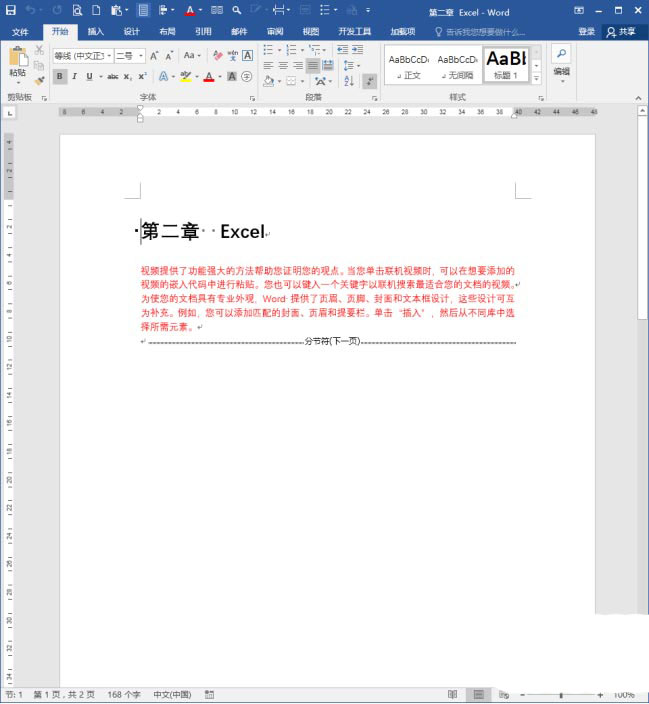Apply the 标题 1 (Heading 1) style
This screenshot has width=649, height=704.
click(506, 65)
